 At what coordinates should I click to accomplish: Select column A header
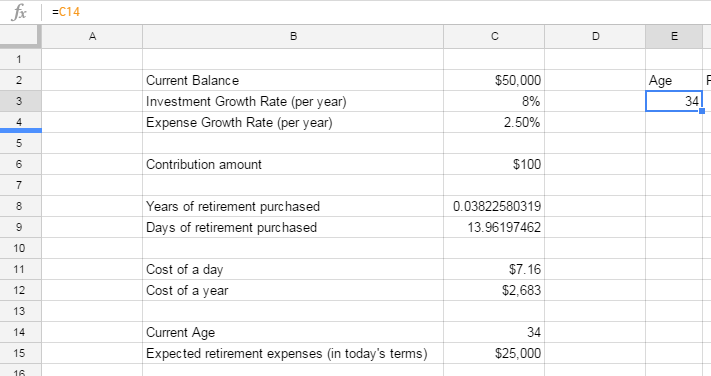coord(92,36)
